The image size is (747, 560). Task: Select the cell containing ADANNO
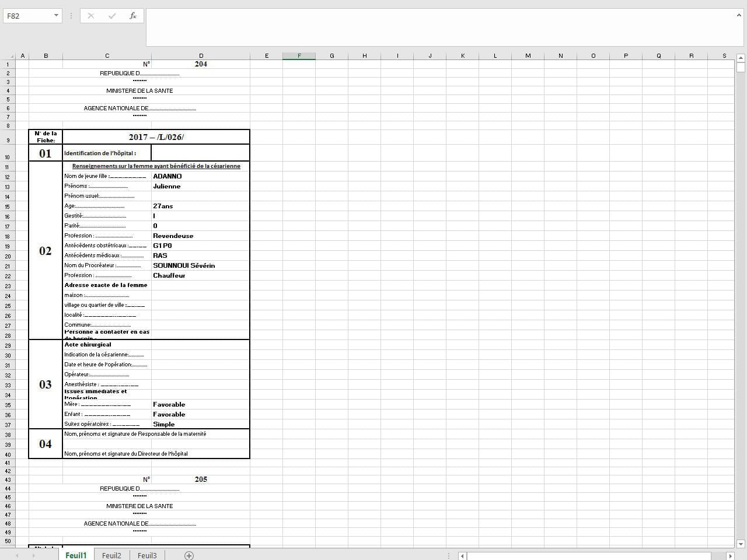[x=200, y=176]
